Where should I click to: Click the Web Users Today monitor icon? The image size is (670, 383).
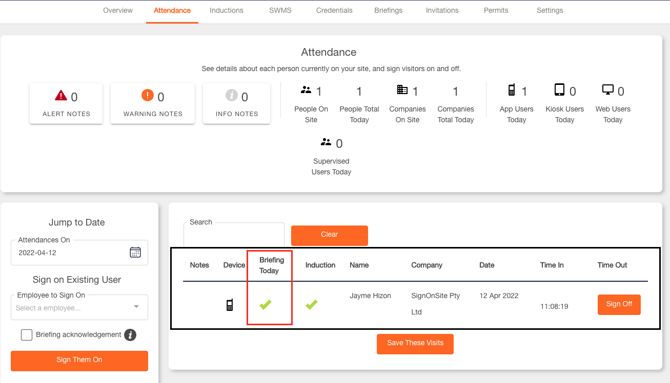point(608,89)
